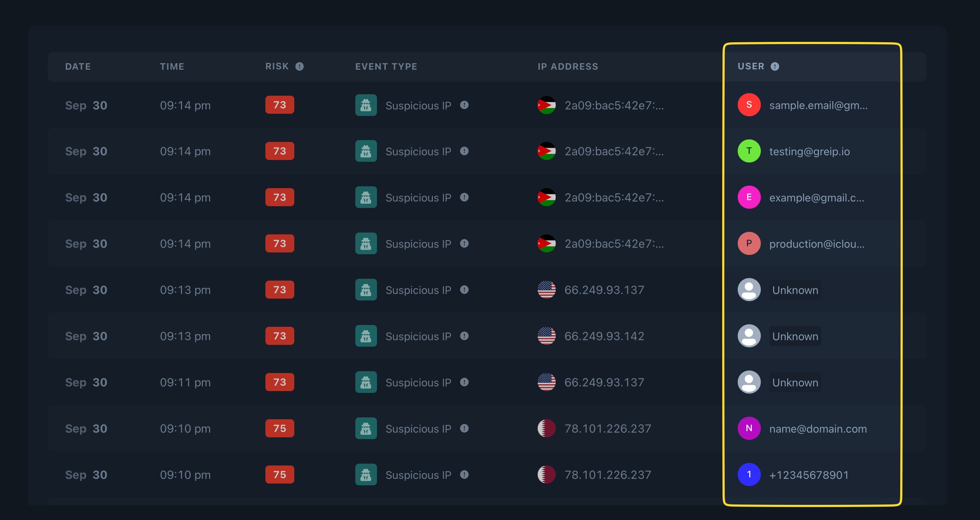Click info icon next to USER header

click(775, 66)
